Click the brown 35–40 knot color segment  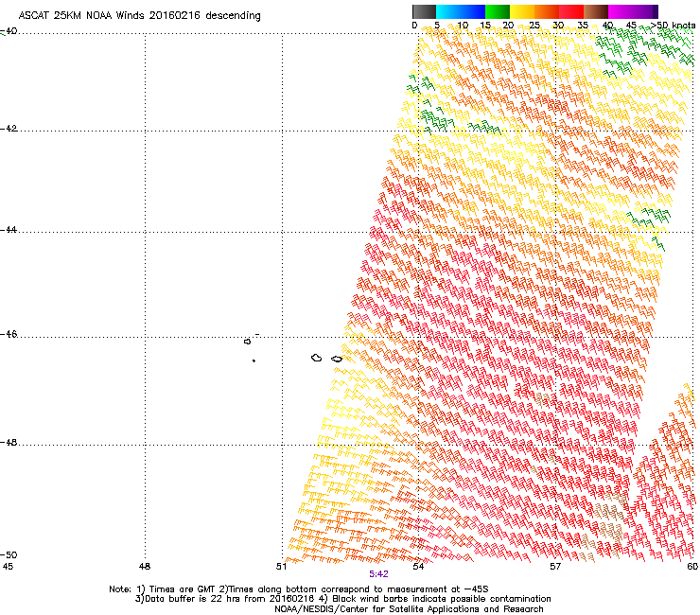pos(596,11)
